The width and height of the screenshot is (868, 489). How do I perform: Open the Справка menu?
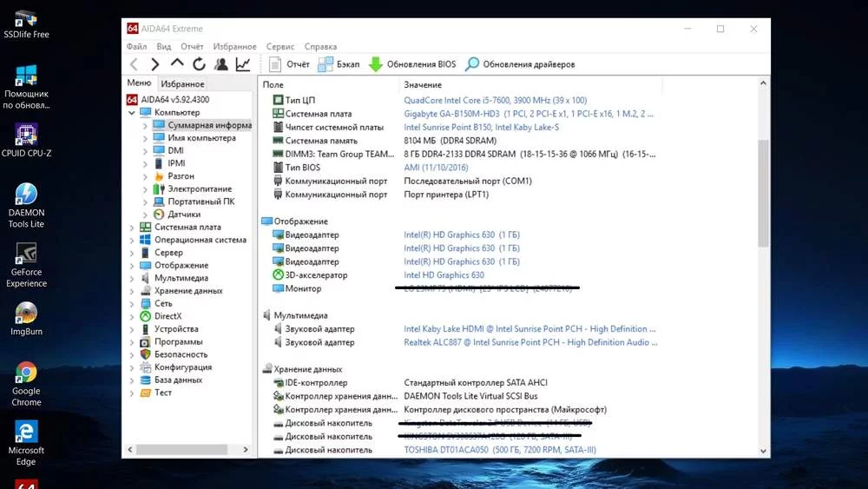(x=320, y=47)
